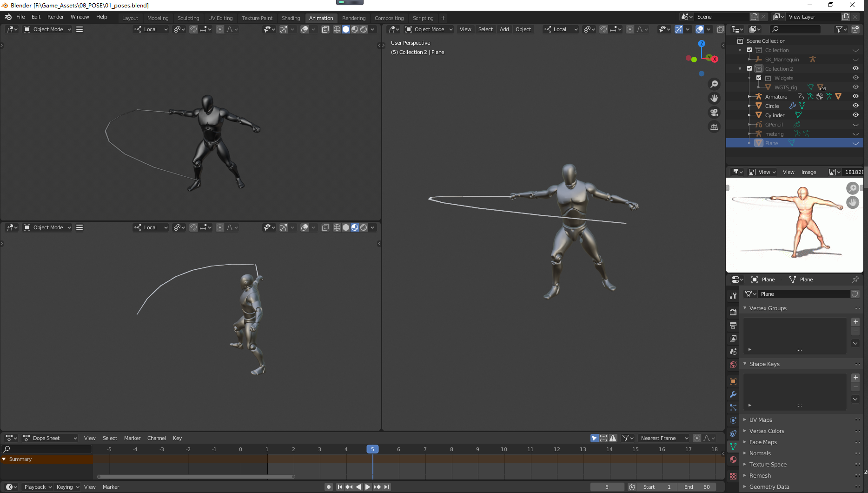Image resolution: width=868 pixels, height=493 pixels.
Task: Open the Material Properties panel icon
Action: tap(733, 460)
